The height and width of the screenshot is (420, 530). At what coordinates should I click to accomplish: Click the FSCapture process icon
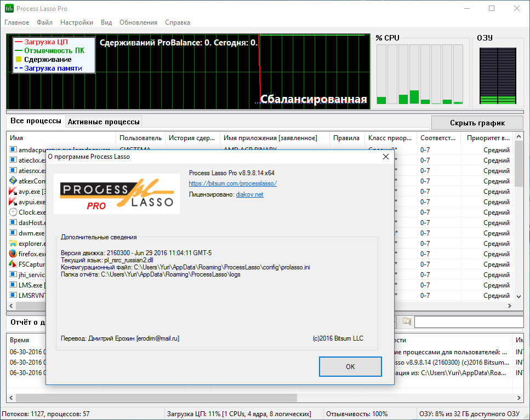(x=13, y=264)
